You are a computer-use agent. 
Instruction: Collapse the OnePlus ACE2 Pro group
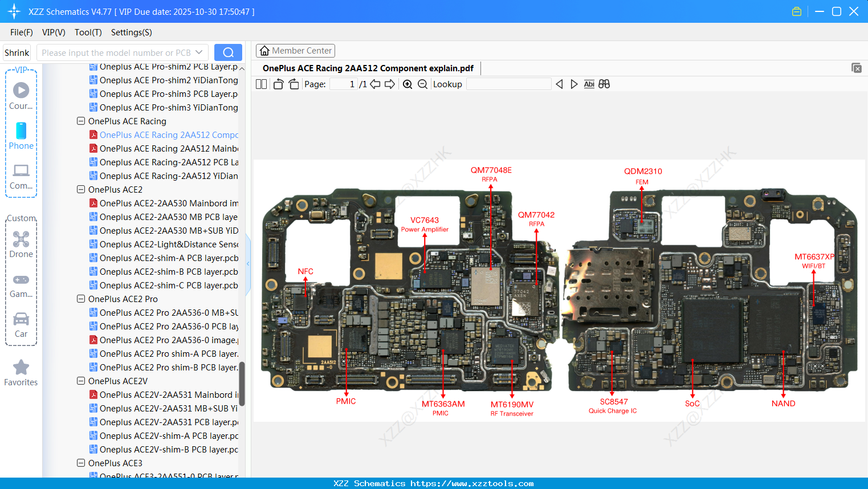tap(80, 299)
